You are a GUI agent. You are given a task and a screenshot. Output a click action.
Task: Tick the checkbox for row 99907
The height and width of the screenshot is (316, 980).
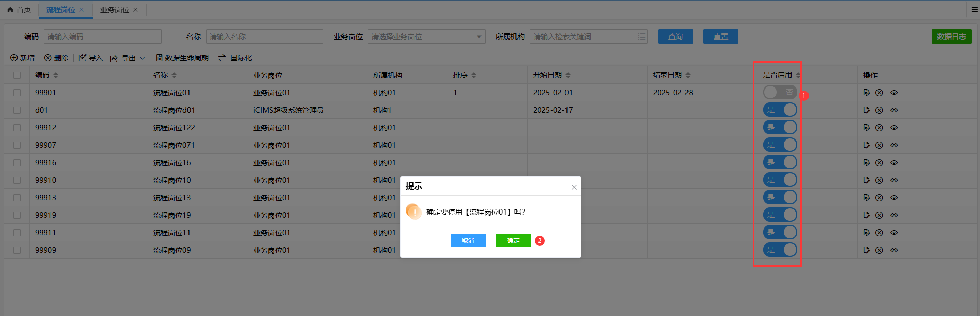(x=17, y=145)
